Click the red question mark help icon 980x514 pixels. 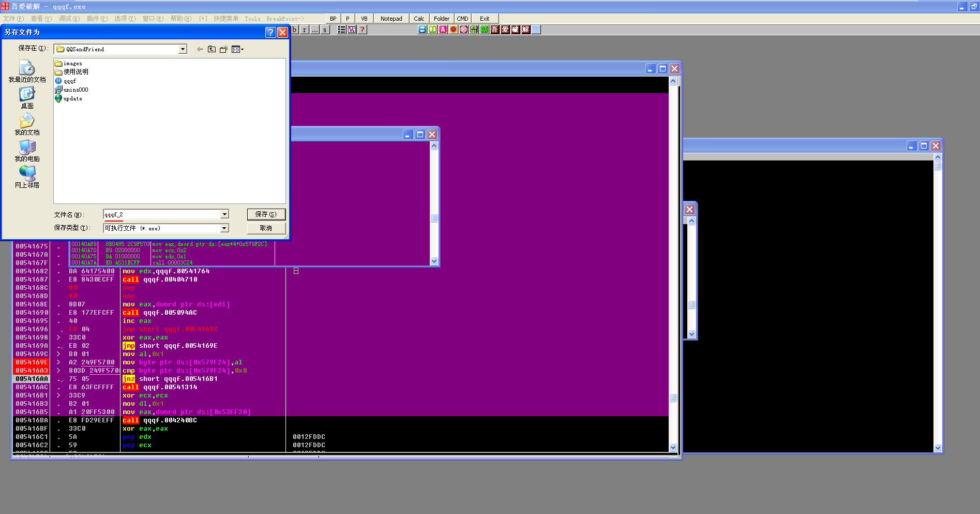[363, 30]
